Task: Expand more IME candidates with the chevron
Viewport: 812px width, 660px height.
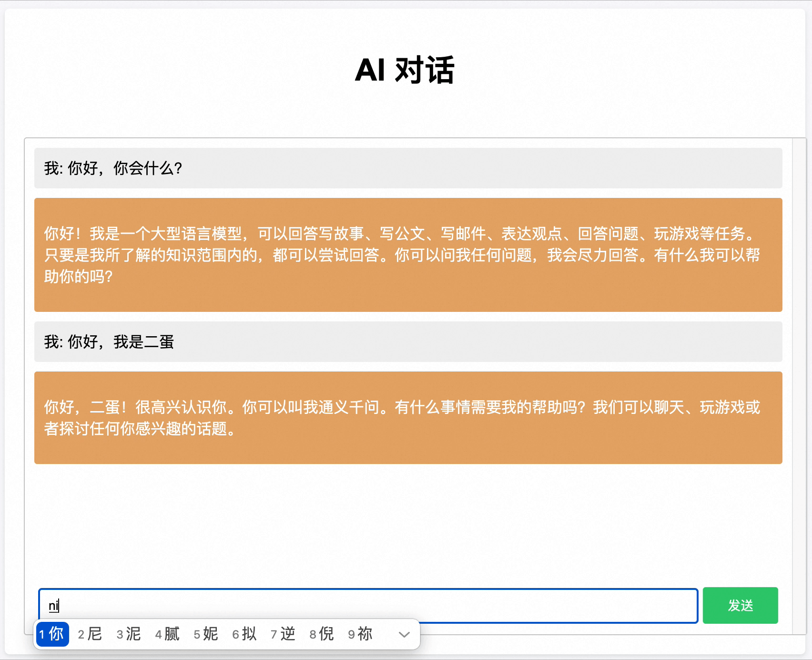Action: [404, 635]
